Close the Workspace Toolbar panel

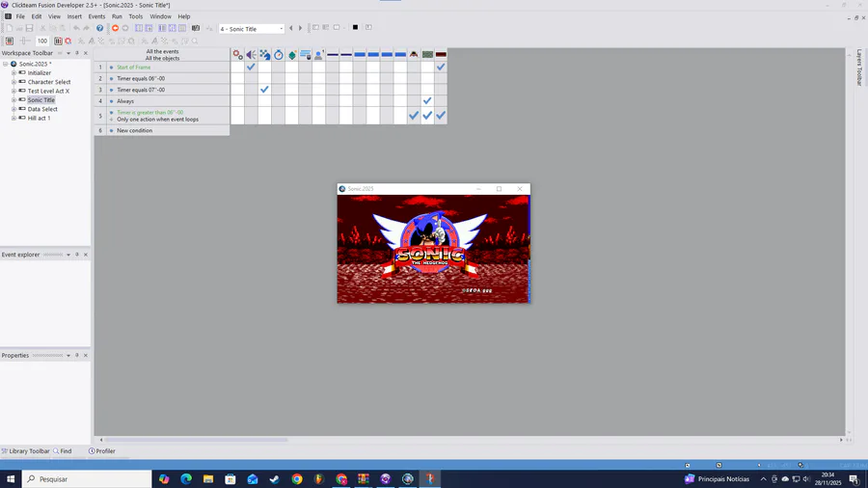click(86, 53)
